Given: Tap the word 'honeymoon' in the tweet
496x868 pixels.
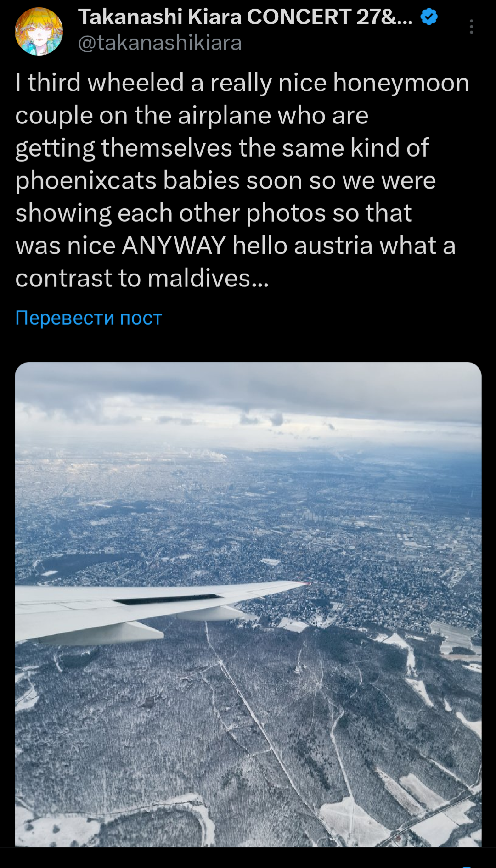Looking at the screenshot, I should 401,84.
